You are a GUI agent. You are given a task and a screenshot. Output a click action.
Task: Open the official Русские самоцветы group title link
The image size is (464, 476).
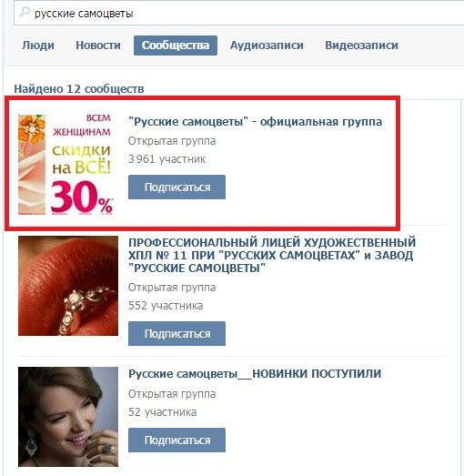[255, 122]
